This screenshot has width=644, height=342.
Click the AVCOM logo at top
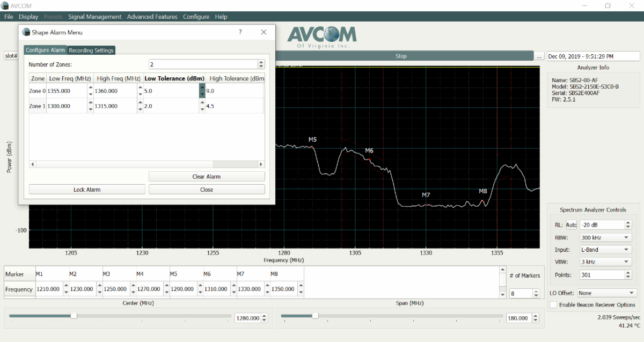click(321, 36)
